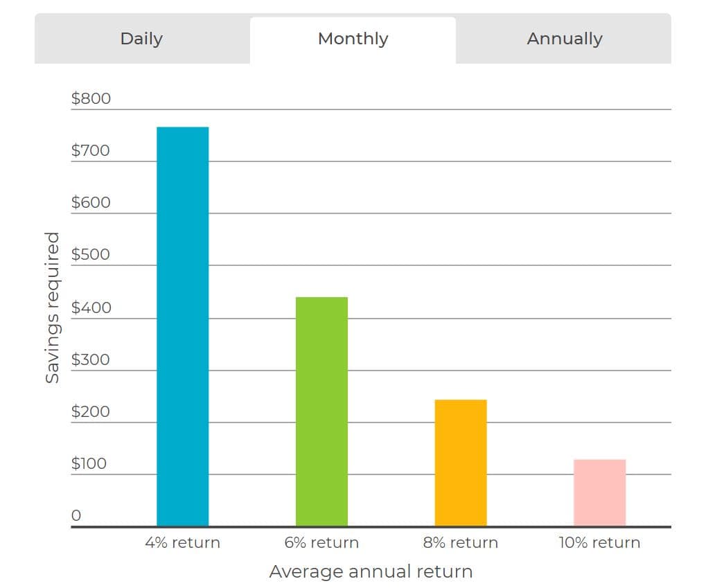Click the "10% return" axis label
706x588 pixels.
coord(599,543)
